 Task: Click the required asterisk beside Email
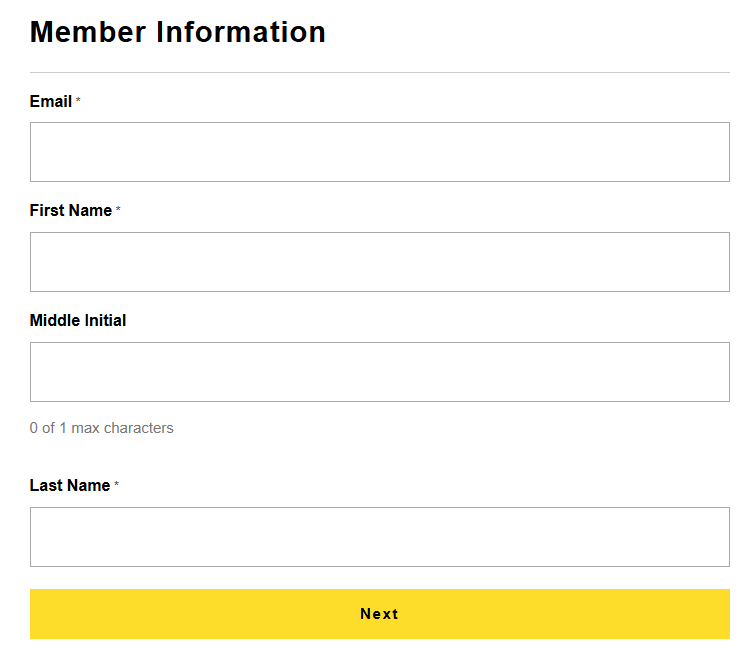78,102
